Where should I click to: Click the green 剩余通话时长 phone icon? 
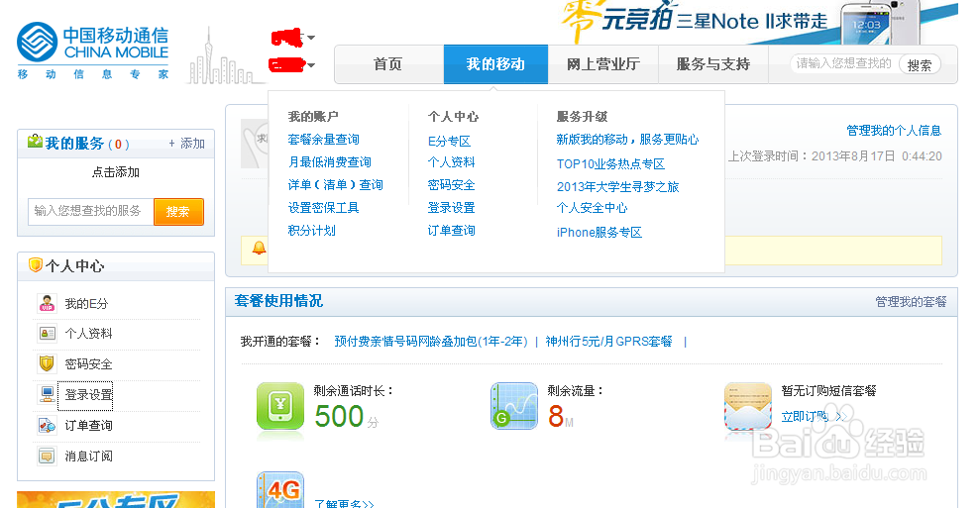[x=280, y=406]
